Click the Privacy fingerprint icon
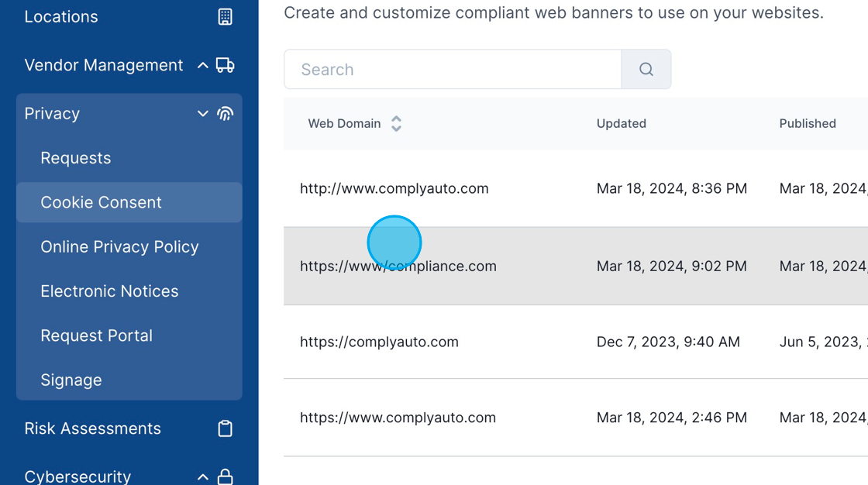The width and height of the screenshot is (868, 485). pos(225,113)
